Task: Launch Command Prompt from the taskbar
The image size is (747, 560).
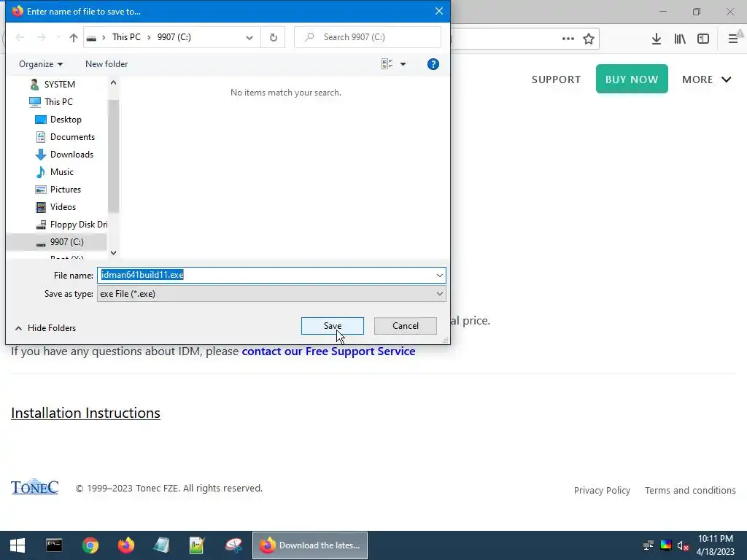Action: pyautogui.click(x=54, y=545)
